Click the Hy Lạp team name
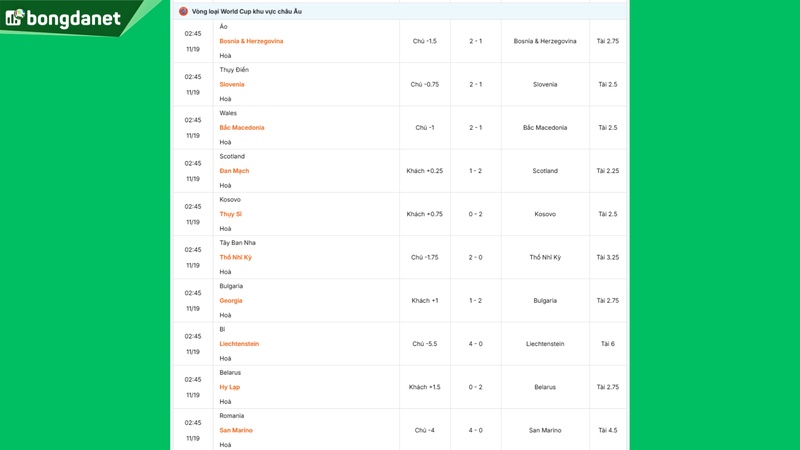The image size is (800, 450). pos(230,387)
